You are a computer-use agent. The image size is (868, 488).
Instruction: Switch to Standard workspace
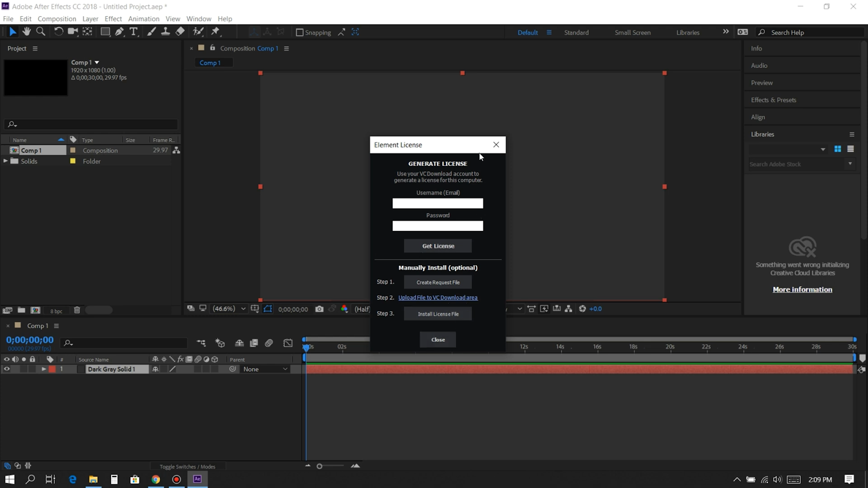[x=576, y=33]
